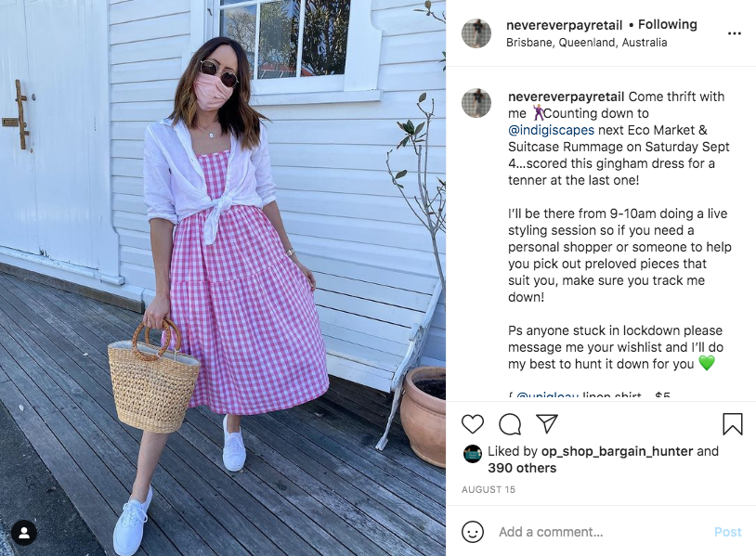Save post with bookmark icon
The height and width of the screenshot is (556, 756).
[733, 424]
